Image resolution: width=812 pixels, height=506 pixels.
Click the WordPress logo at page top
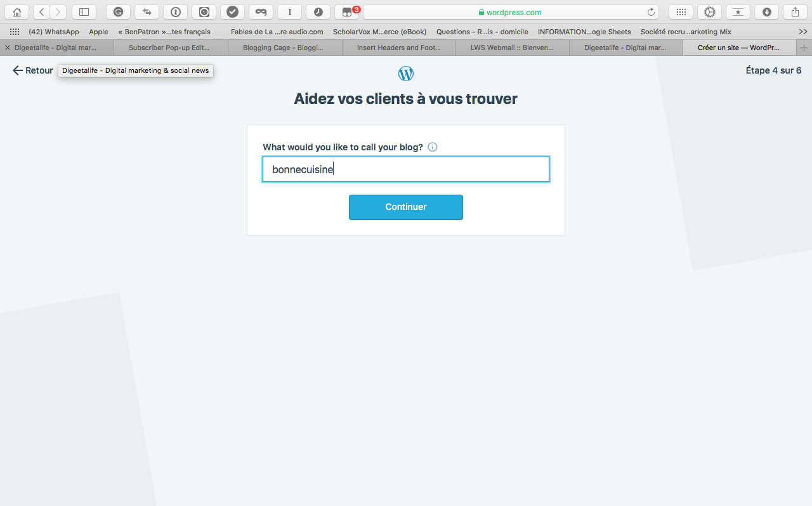click(x=406, y=74)
